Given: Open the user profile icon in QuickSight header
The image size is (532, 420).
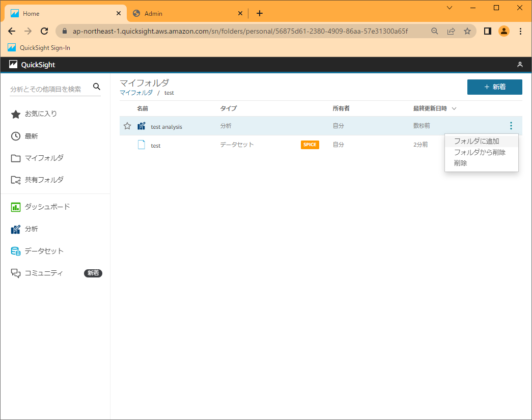Looking at the screenshot, I should pyautogui.click(x=520, y=65).
